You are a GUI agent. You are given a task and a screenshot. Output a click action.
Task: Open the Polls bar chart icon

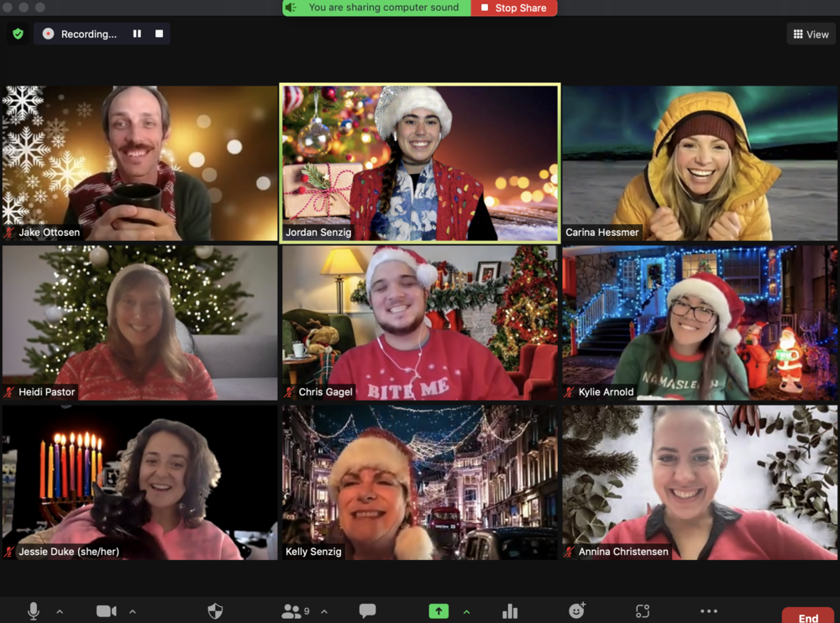click(x=510, y=610)
